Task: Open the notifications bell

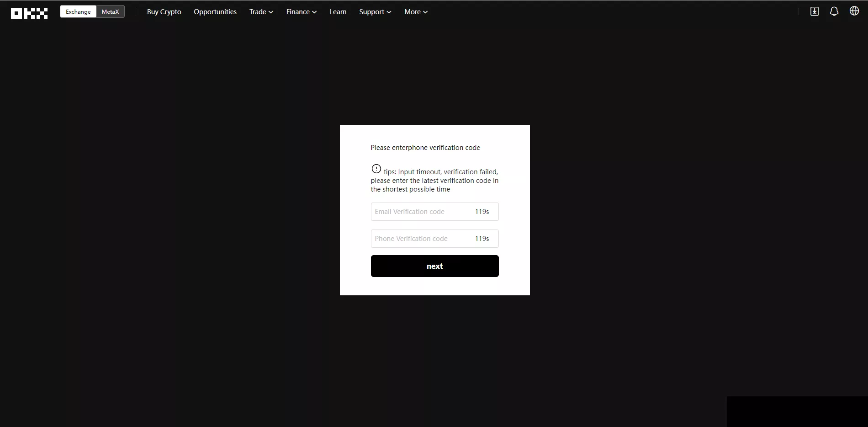Action: [x=834, y=11]
